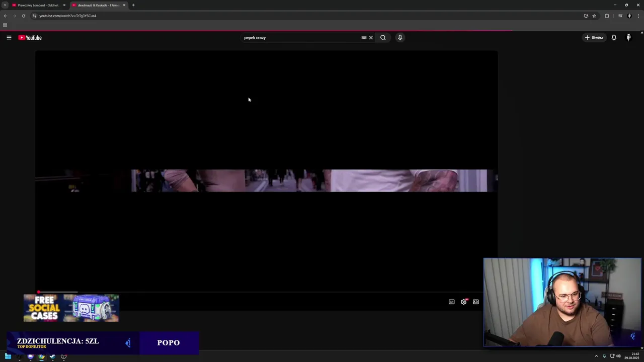Open YouTube notifications bell

(614, 38)
